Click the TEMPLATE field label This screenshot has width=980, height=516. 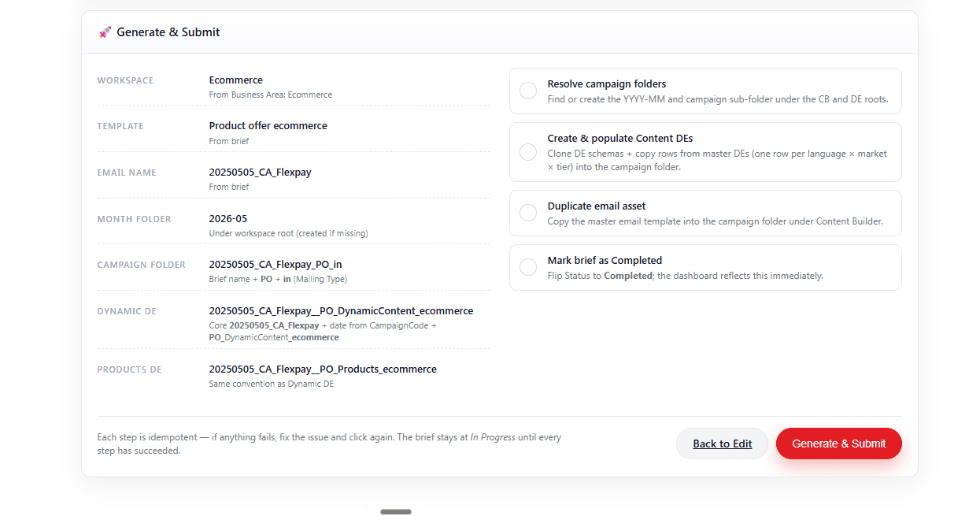click(120, 126)
